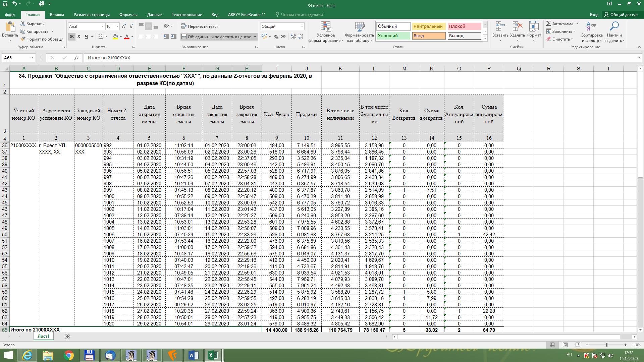Click the Font Color red A swatch

127,37
